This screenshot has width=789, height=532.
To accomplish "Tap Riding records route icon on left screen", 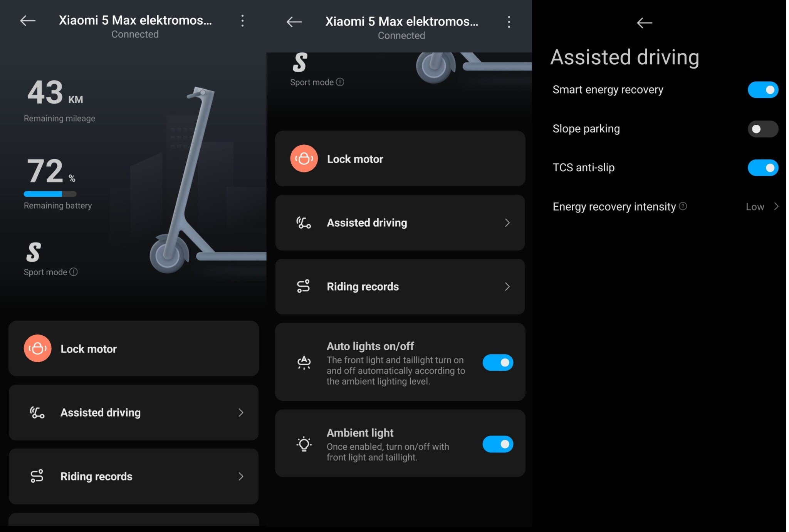I will pyautogui.click(x=37, y=476).
